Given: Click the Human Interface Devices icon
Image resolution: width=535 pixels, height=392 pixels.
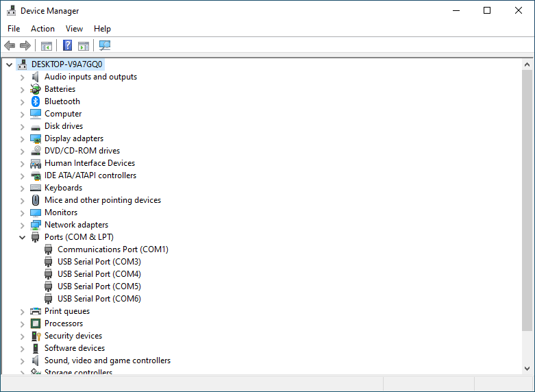Looking at the screenshot, I should 36,164.
